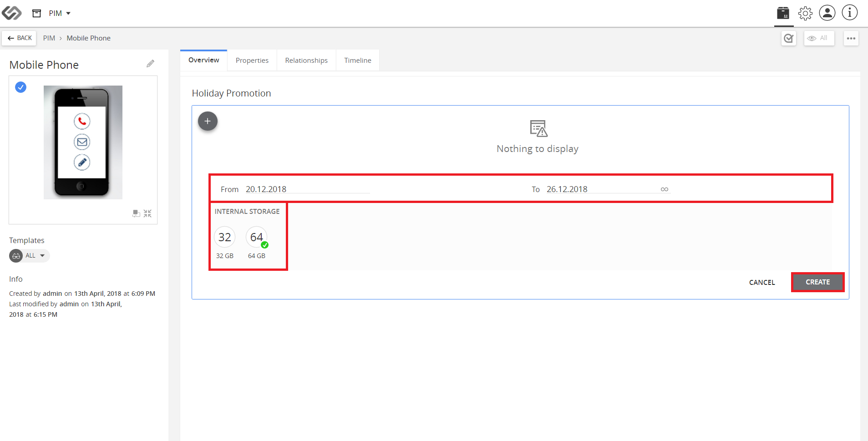Click the Holiday Promotion heading
The height and width of the screenshot is (441, 868).
coord(231,93)
